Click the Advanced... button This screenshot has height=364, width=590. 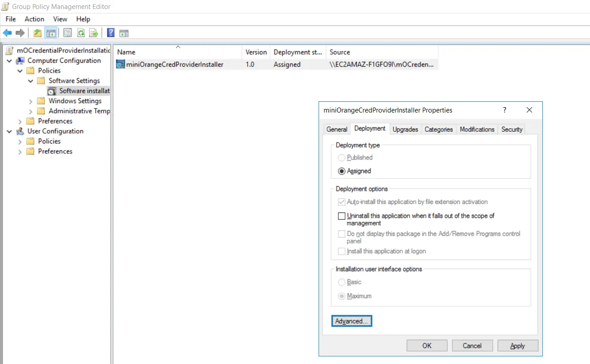(352, 321)
